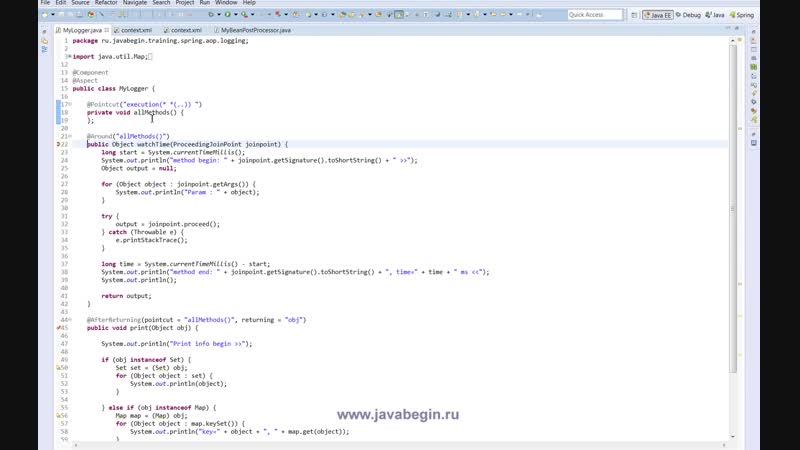Click the warning icon beside line 56
The height and width of the screenshot is (450, 800).
pyautogui.click(x=58, y=416)
